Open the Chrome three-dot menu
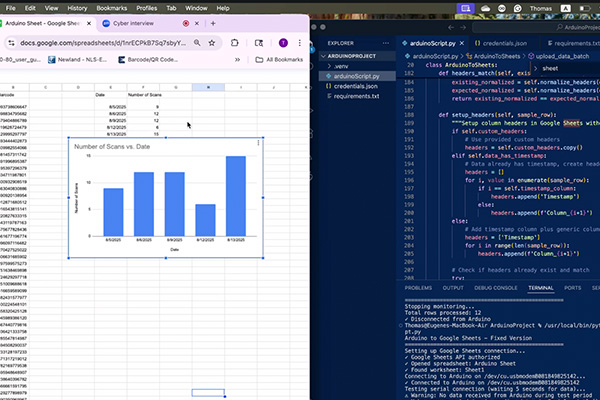Screen dimensions: 600x400 299,43
